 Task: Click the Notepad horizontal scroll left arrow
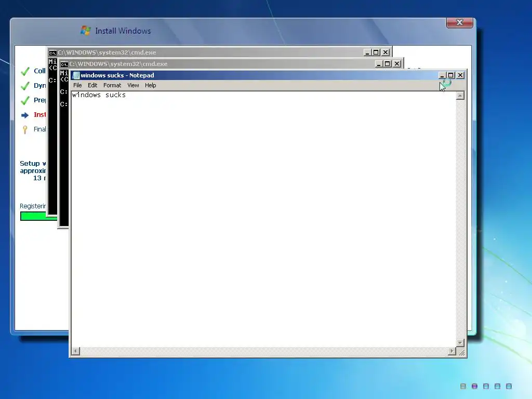[76, 351]
